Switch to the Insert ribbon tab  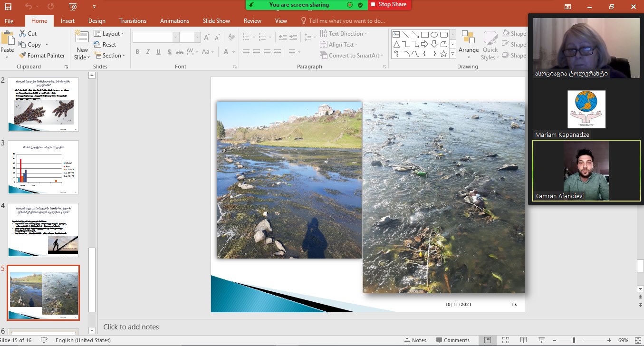pos(67,21)
